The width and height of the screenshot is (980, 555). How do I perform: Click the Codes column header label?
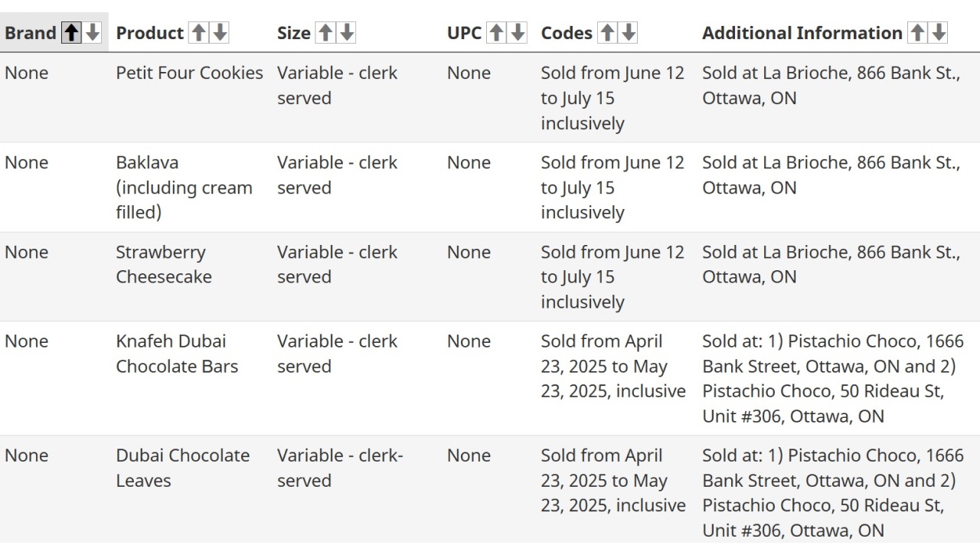click(x=567, y=33)
